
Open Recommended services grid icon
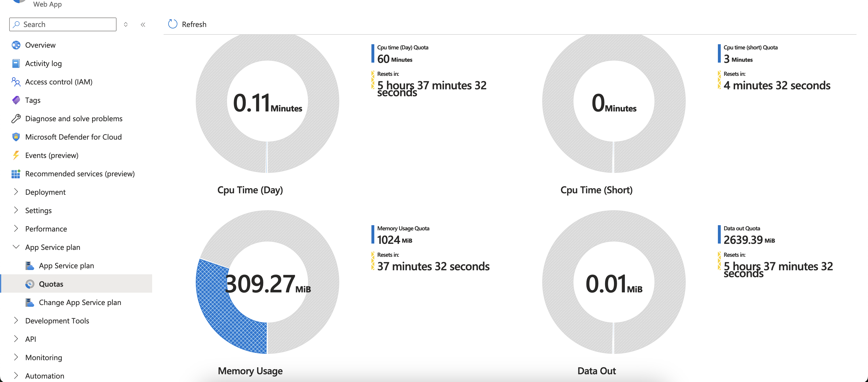[16, 174]
